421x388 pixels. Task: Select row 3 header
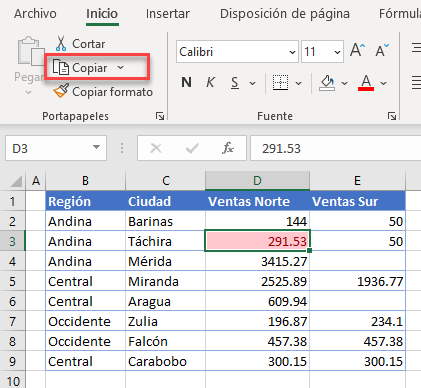pos(12,241)
